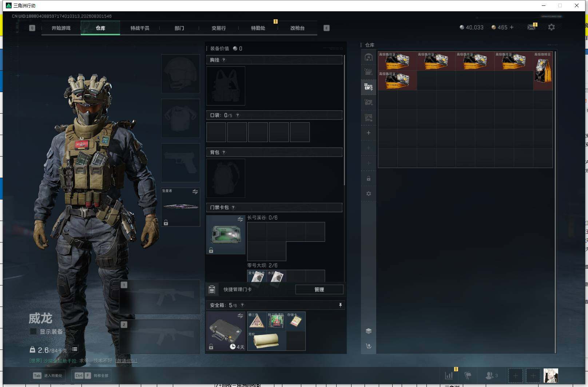Select the active level III storage box tab
Viewport: 588px width, 387px height.
[x=369, y=87]
